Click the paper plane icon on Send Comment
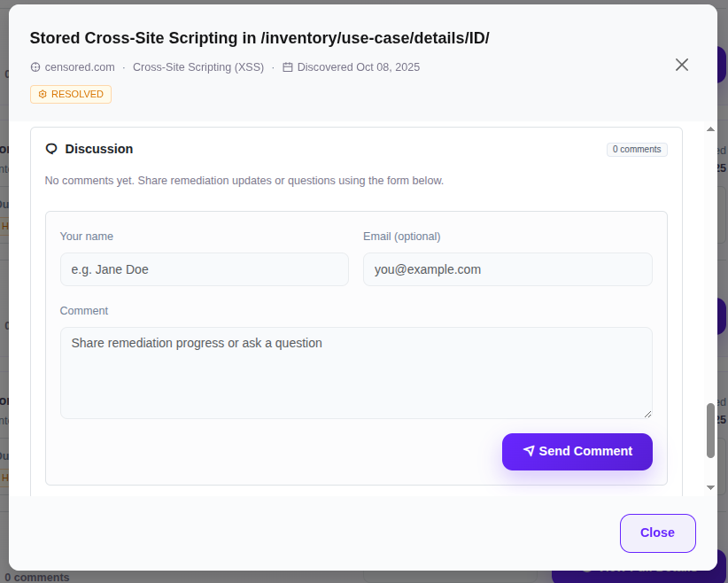This screenshot has width=728, height=583. tap(529, 451)
